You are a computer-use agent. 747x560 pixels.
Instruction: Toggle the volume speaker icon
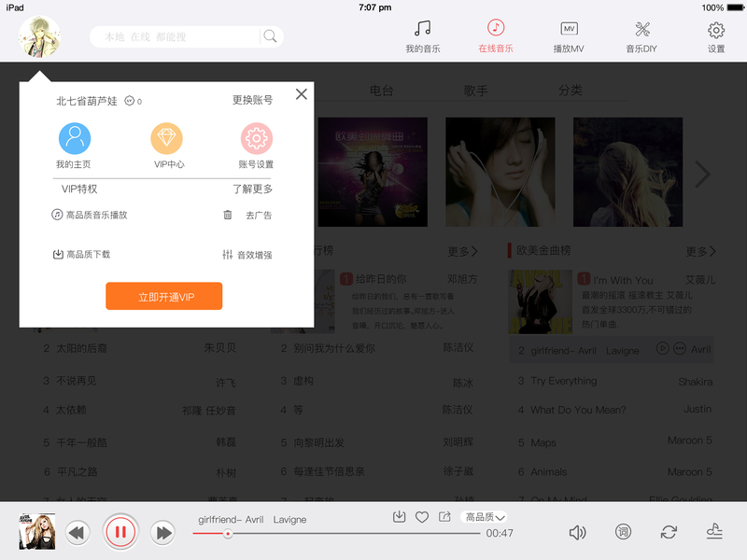click(x=577, y=532)
